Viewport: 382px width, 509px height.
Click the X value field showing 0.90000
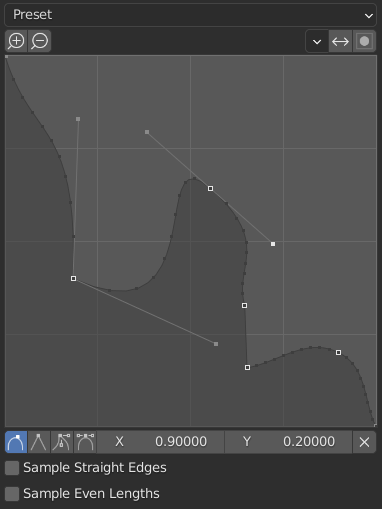[161, 442]
